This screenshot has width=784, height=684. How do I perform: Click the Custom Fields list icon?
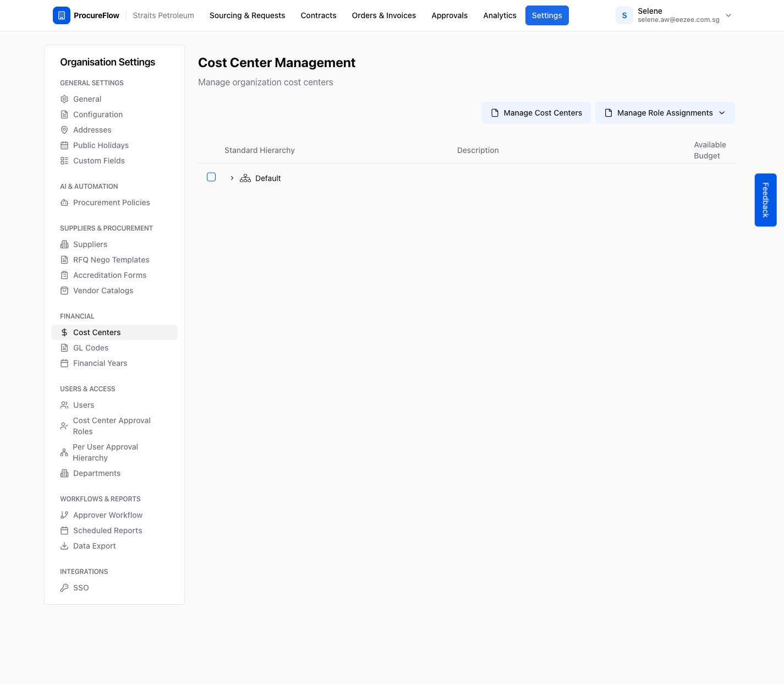click(x=64, y=161)
